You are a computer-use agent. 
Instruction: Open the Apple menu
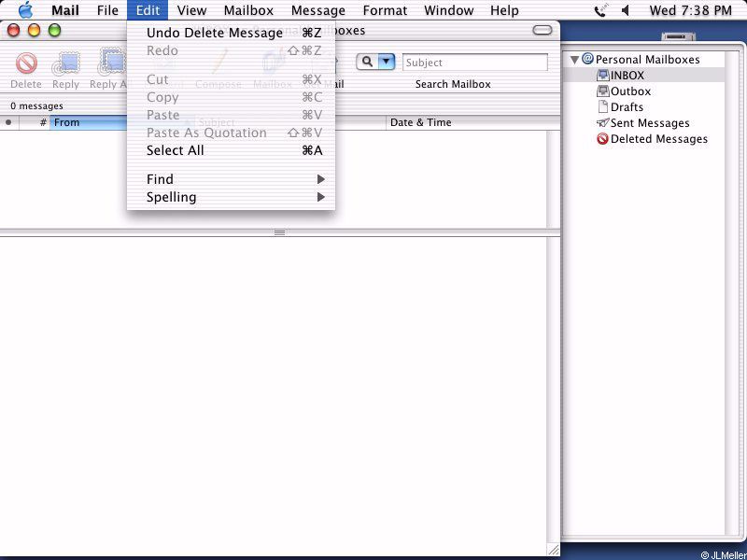[x=25, y=10]
